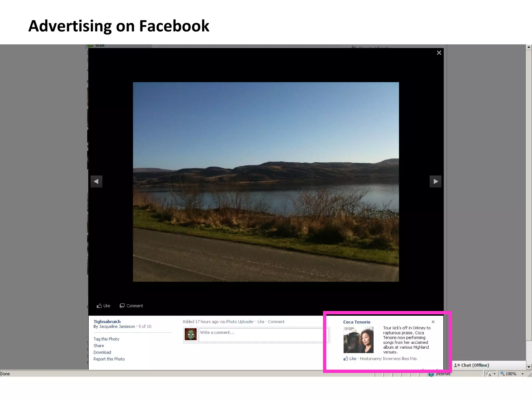This screenshot has width=532, height=399.
Task: Open the browser zoom level dropdown
Action: 522,374
